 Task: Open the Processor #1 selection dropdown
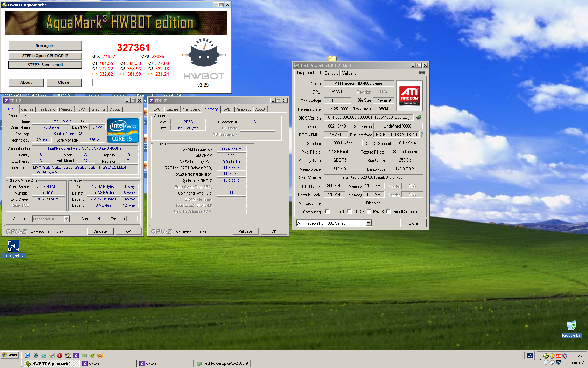pos(66,219)
